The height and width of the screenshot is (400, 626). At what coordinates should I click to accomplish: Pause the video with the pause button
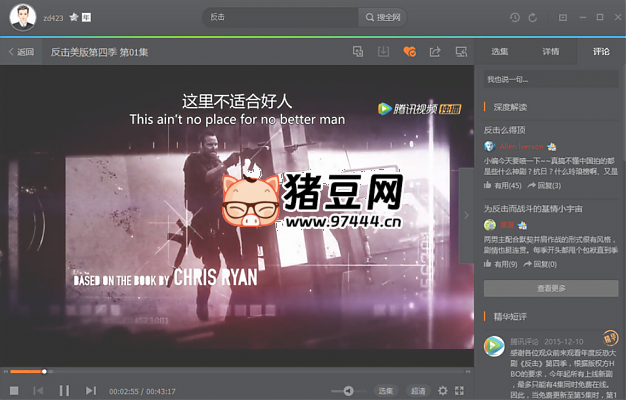(64, 390)
